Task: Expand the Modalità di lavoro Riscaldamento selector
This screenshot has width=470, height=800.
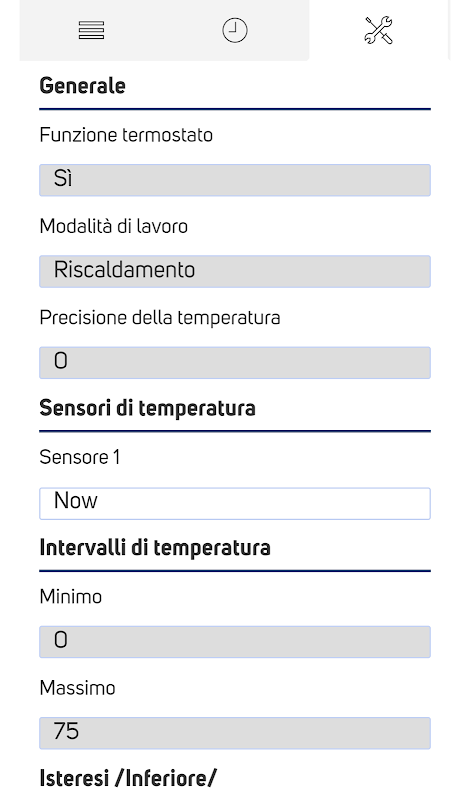Action: click(x=235, y=271)
